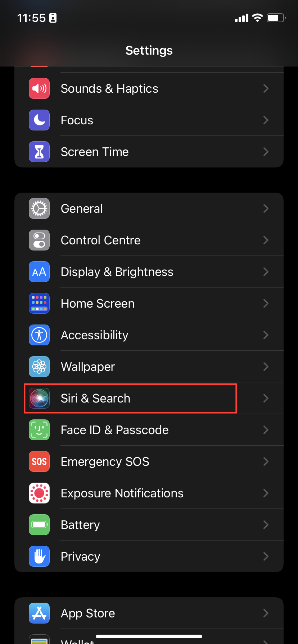Expand the Battery row chevron
The image size is (298, 644).
pyautogui.click(x=266, y=525)
